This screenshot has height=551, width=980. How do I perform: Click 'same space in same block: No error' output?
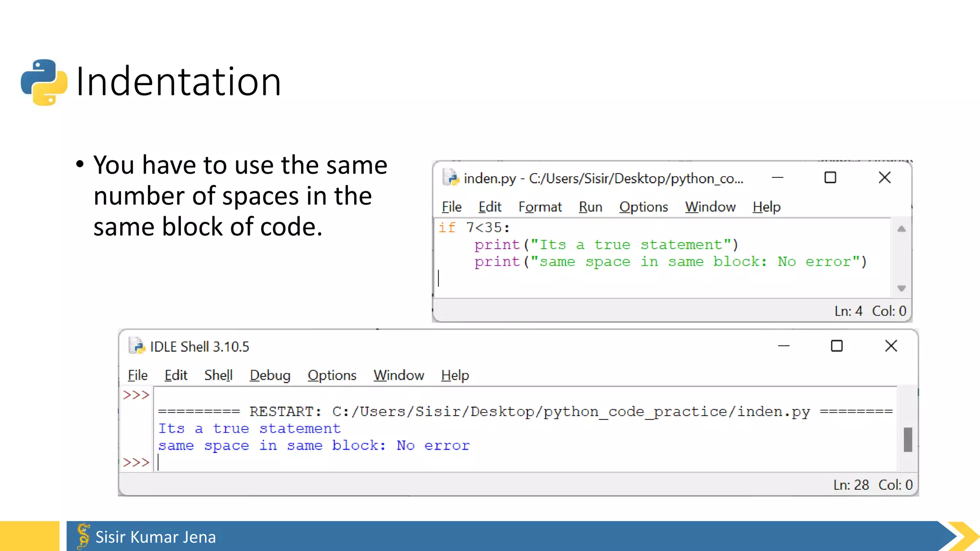tap(314, 445)
